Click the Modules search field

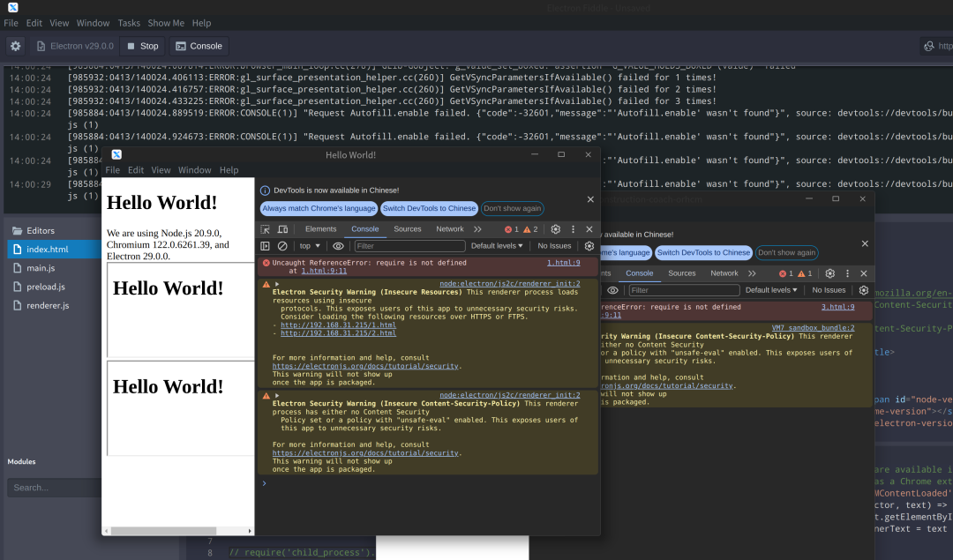54,488
